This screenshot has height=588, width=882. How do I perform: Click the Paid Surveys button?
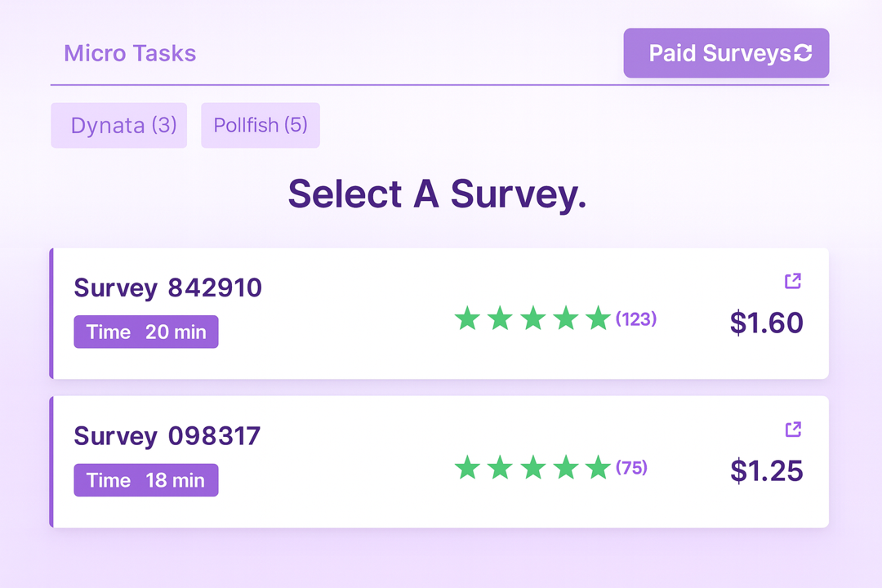coord(725,52)
